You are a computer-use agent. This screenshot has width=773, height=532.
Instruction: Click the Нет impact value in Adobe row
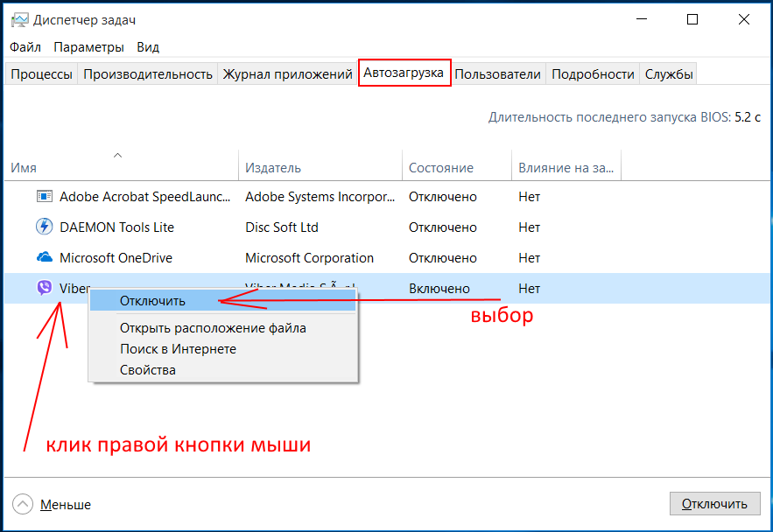click(x=529, y=197)
